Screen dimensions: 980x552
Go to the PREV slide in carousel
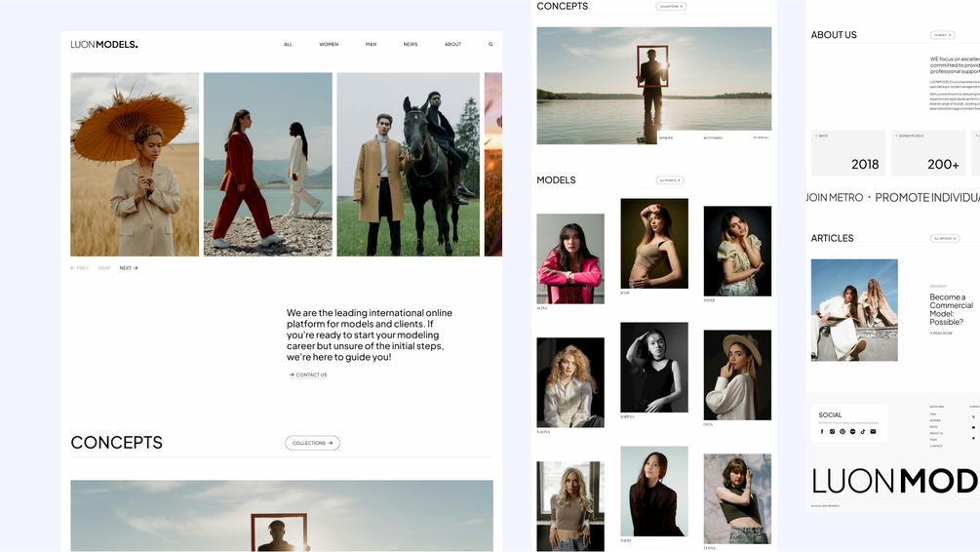coord(79,268)
